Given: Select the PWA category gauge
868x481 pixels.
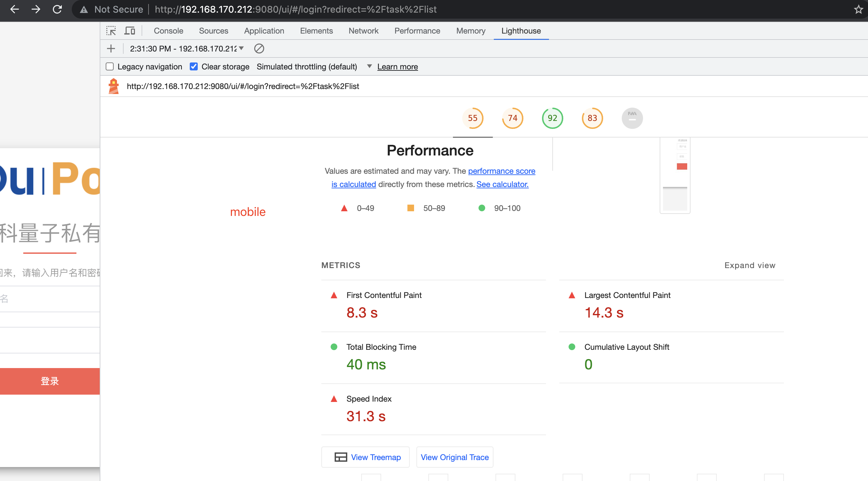Looking at the screenshot, I should (632, 118).
